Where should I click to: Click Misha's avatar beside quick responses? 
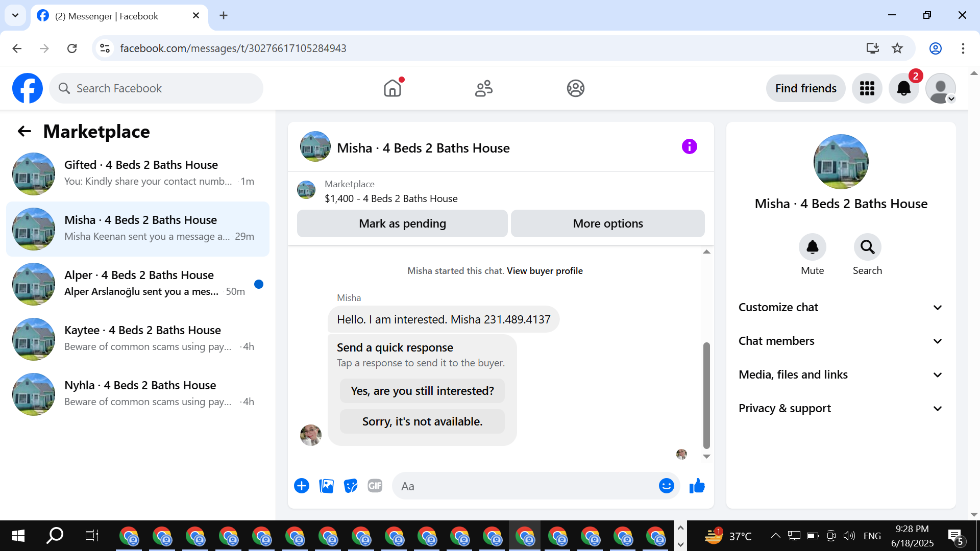[310, 435]
